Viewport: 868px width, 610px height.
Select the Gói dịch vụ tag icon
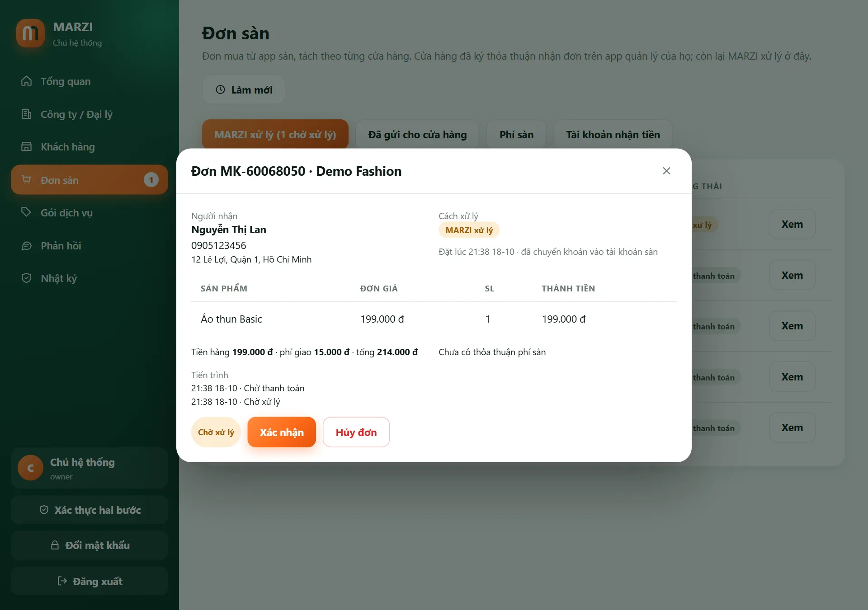(27, 212)
